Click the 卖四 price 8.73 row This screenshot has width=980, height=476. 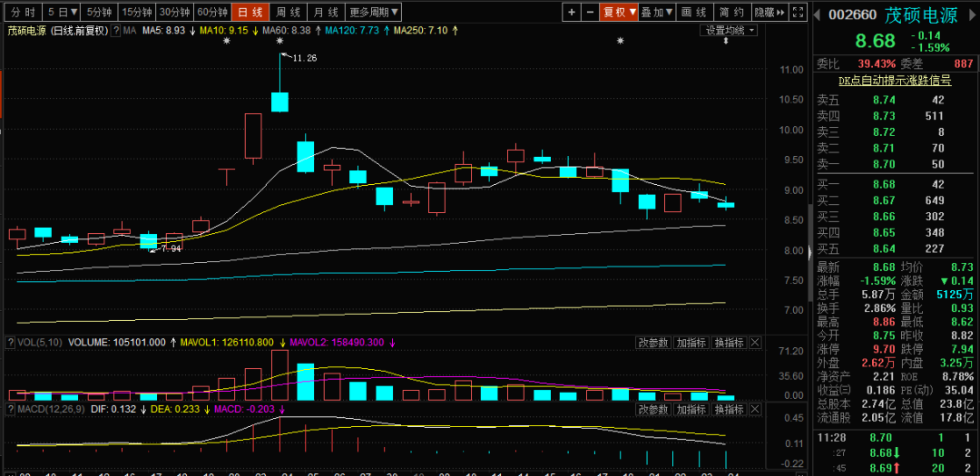(895, 115)
